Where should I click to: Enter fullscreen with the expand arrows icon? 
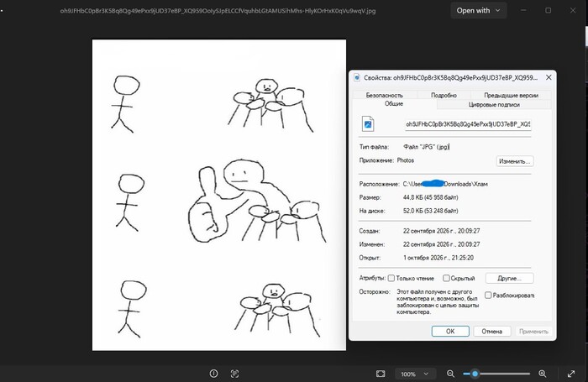[571, 374]
